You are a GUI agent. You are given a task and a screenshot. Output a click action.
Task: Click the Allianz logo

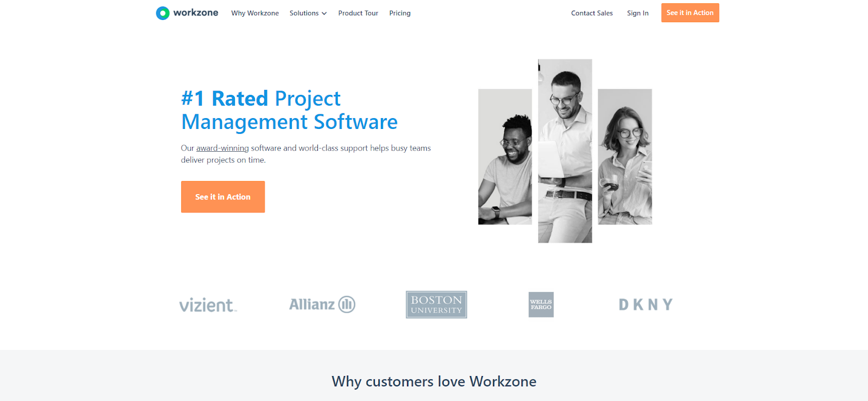coord(322,305)
